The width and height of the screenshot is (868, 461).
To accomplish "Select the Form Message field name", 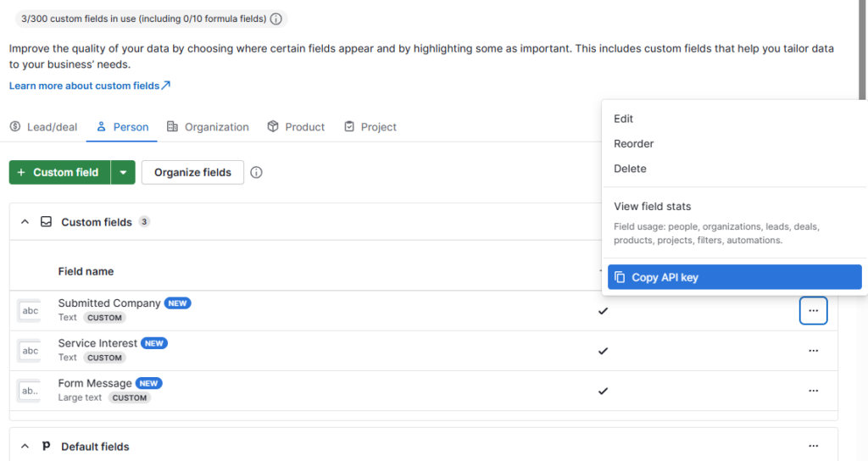I will coord(95,383).
